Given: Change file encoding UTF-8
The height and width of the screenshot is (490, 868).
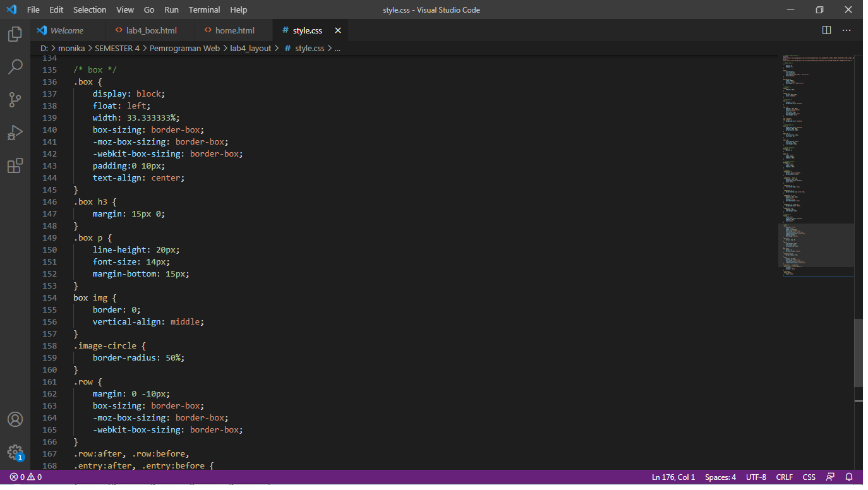Looking at the screenshot, I should (x=756, y=477).
